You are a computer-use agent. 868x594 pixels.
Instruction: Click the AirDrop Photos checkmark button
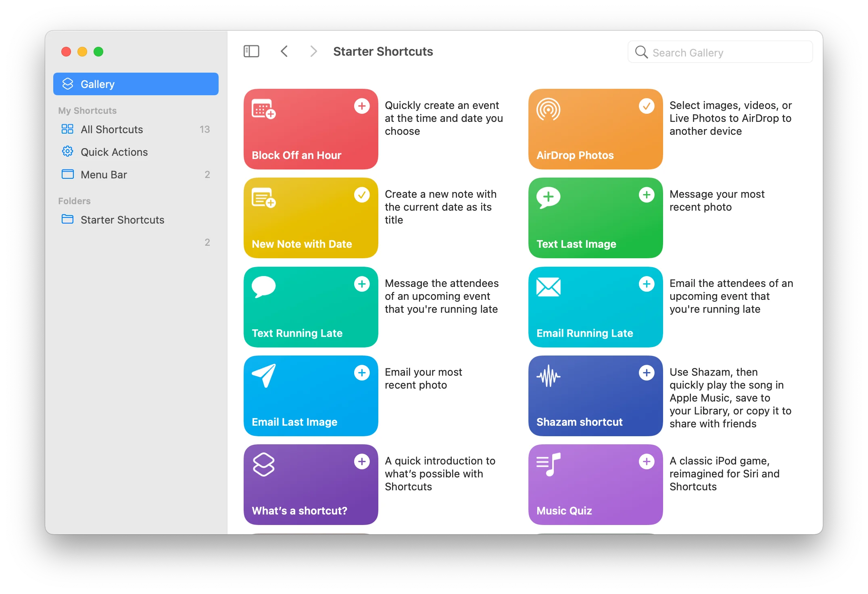(x=647, y=106)
